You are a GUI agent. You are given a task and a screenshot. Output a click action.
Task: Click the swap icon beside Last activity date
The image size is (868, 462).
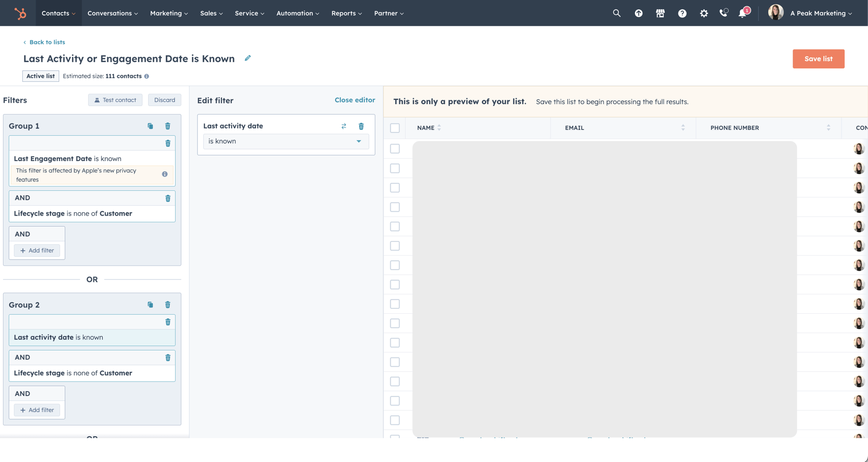click(344, 126)
